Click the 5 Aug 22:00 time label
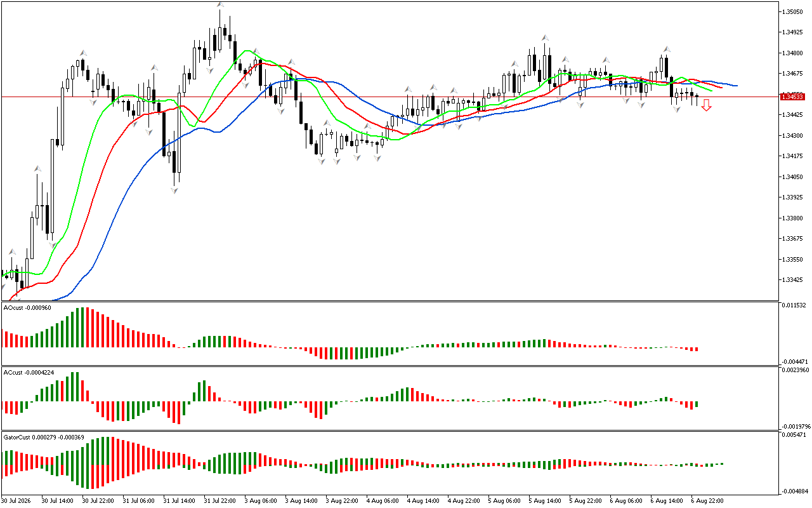The image size is (812, 508). [x=586, y=500]
